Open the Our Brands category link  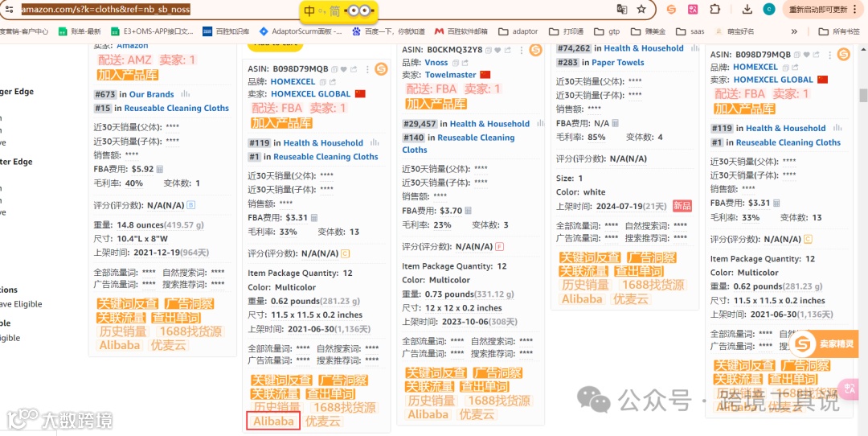coord(152,94)
